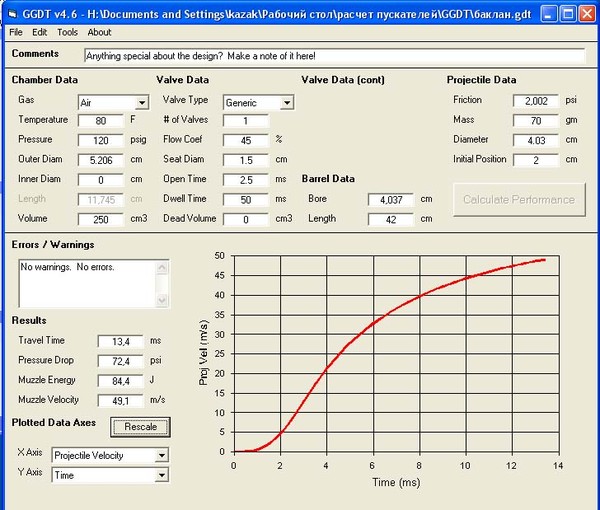Screen dimensions: 600x510
Task: Click the Pressure Drop result field
Action: (121, 361)
